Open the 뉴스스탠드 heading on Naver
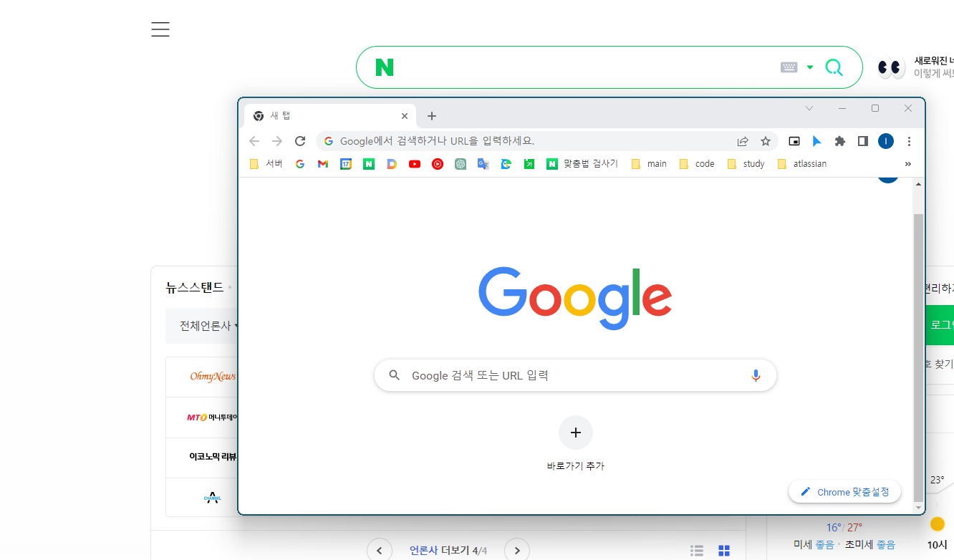 point(195,288)
